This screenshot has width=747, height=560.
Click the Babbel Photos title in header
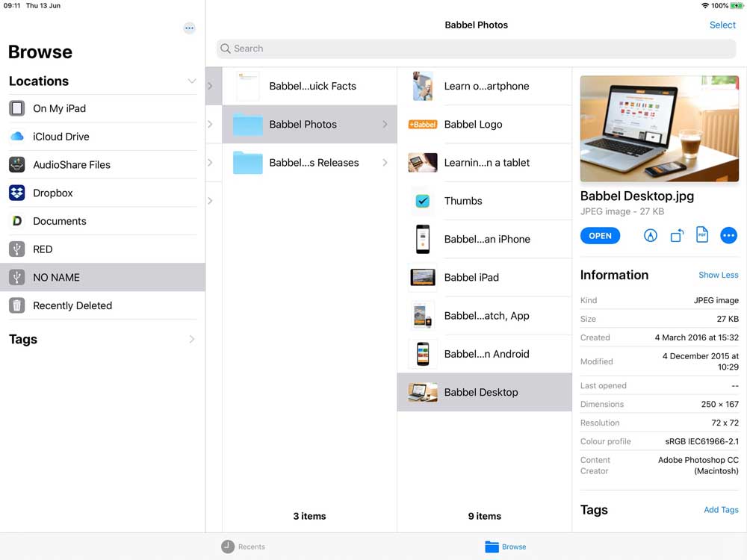[x=476, y=25]
